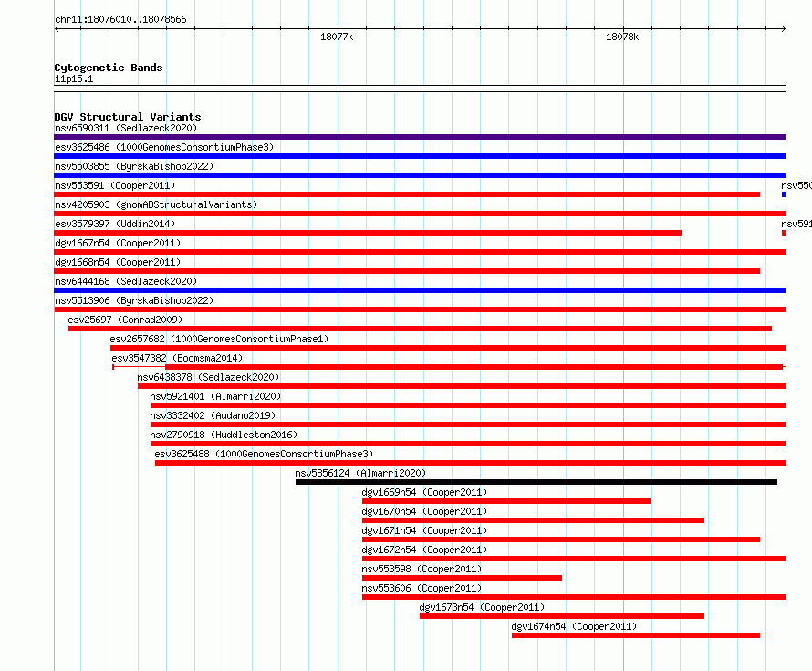Click esv3547382 (Boomsma2014) label
812x671 pixels.
(177, 358)
